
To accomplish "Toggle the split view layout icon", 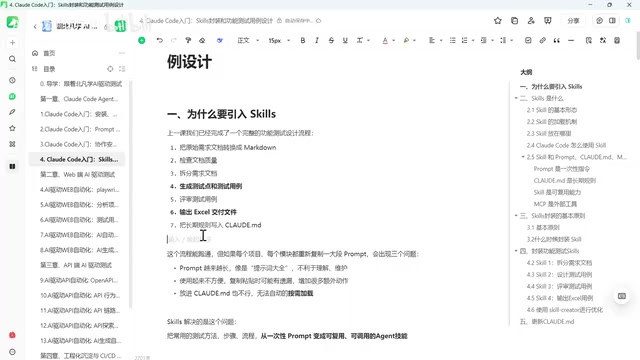I will (612, 20).
